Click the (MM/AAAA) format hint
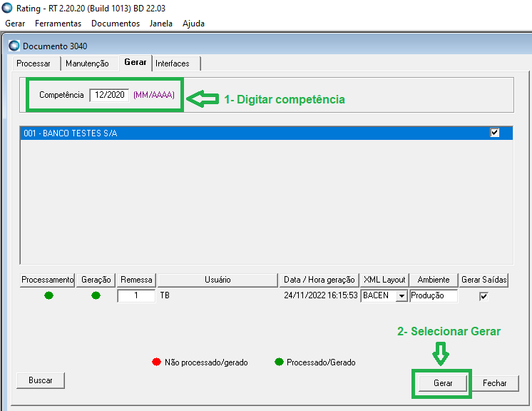 coord(154,95)
